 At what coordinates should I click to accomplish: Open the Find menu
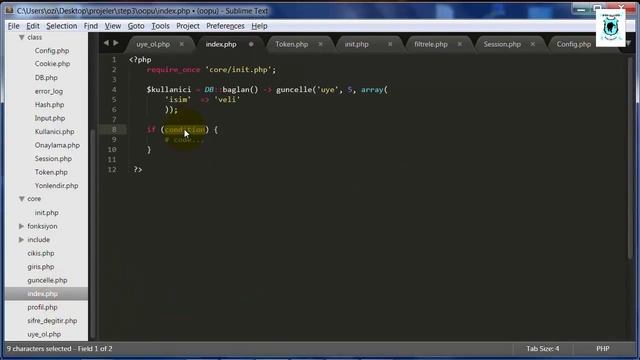point(91,26)
